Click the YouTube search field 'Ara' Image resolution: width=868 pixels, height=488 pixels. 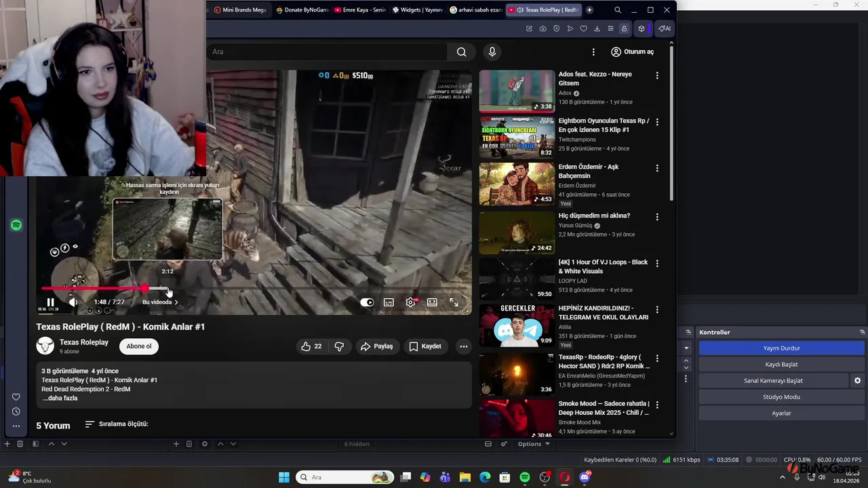coord(327,52)
